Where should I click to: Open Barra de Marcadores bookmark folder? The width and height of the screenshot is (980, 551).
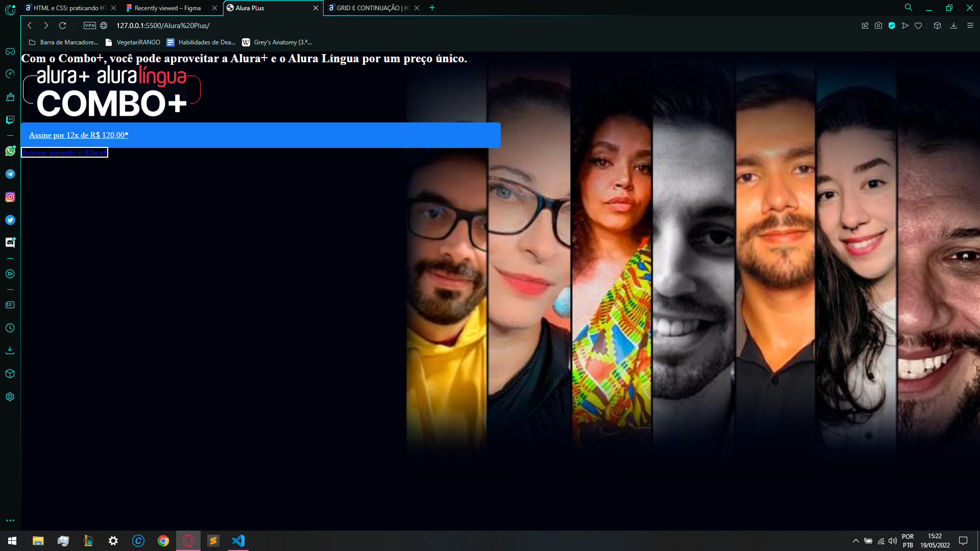click(x=63, y=42)
